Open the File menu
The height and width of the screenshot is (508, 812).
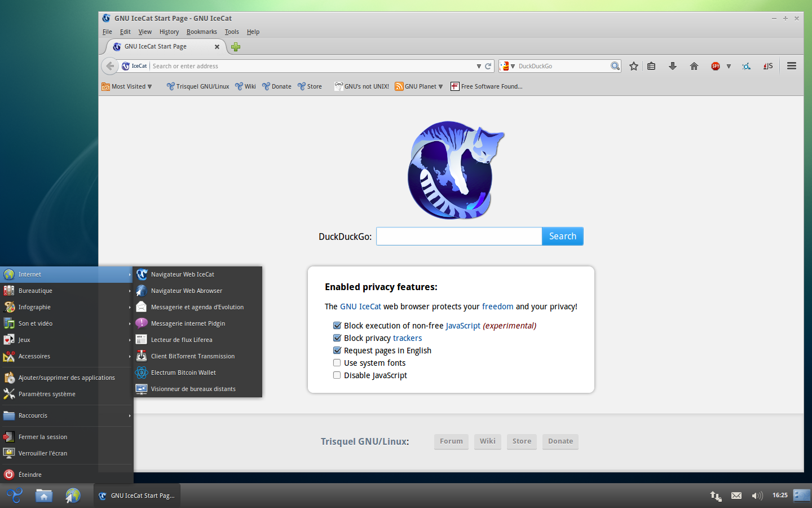(107, 32)
